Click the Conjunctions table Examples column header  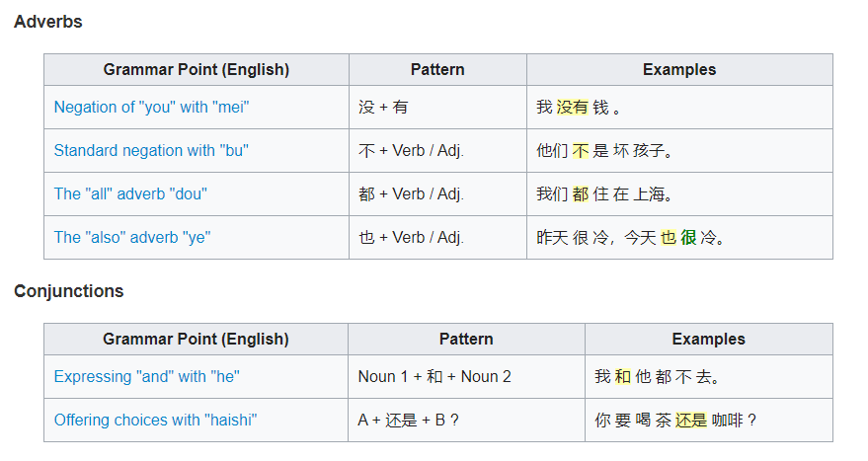(709, 340)
